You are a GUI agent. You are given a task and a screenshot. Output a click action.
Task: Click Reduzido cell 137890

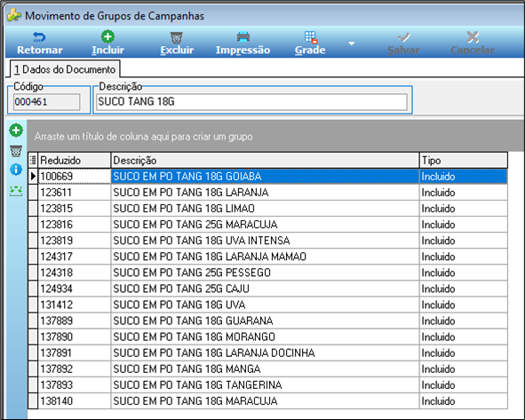coord(75,337)
